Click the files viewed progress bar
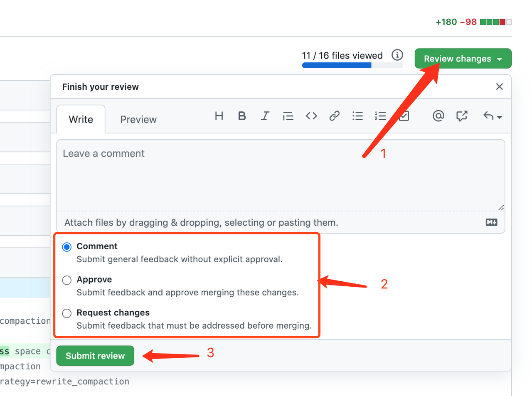This screenshot has width=532, height=396. 352,65
